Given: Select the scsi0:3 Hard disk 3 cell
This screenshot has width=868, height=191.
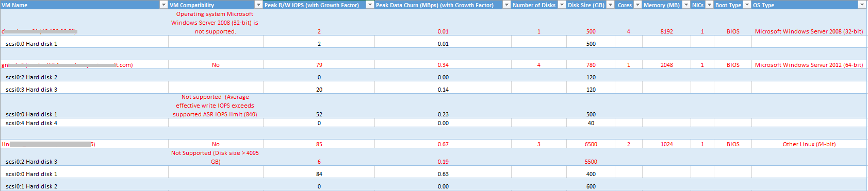Looking at the screenshot, I should coord(31,90).
